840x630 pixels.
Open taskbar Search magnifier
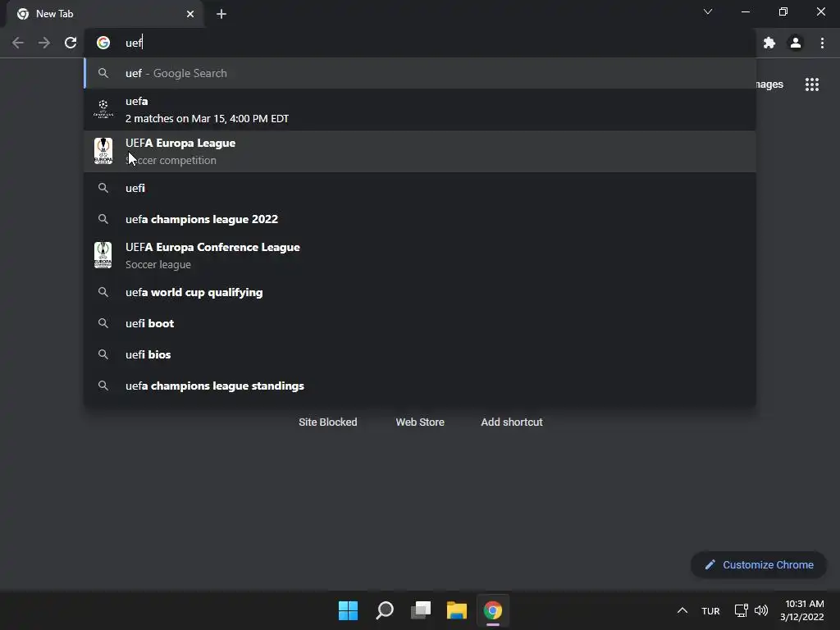(x=385, y=610)
